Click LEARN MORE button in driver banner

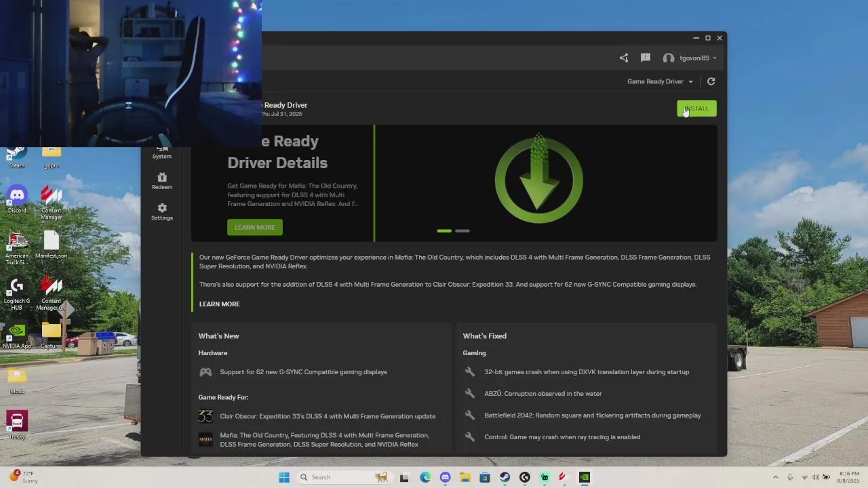tap(255, 227)
